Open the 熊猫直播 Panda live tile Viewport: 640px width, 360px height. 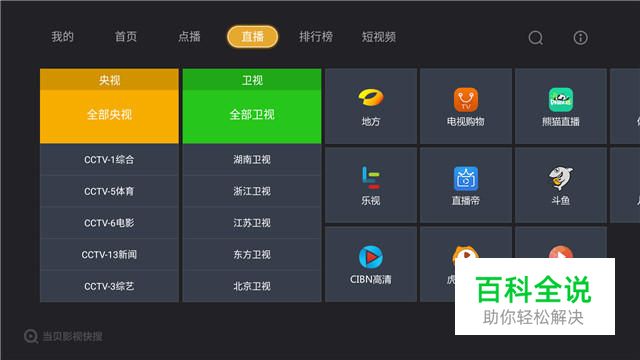(x=561, y=106)
